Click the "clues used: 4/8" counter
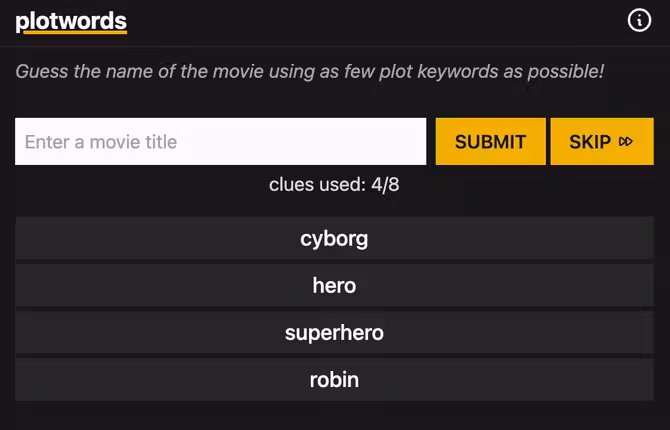The width and height of the screenshot is (670, 430). 334,185
